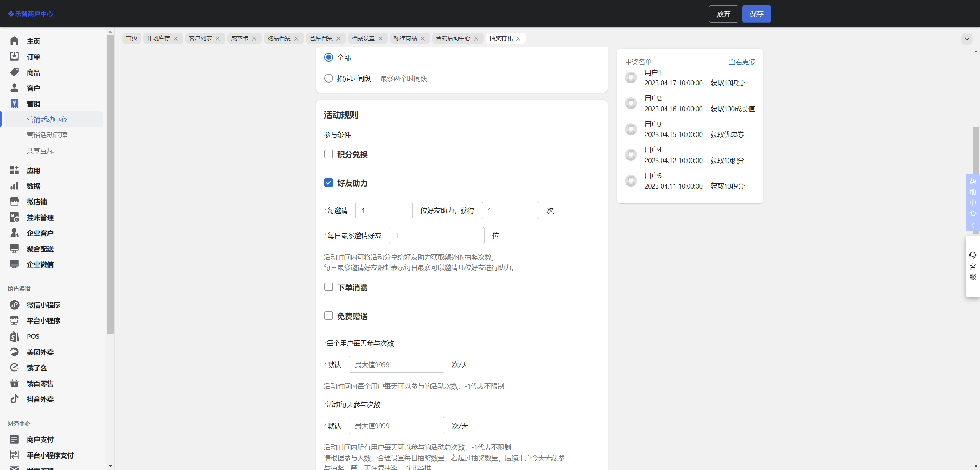Select the Data (数据) bar chart icon

(14, 186)
